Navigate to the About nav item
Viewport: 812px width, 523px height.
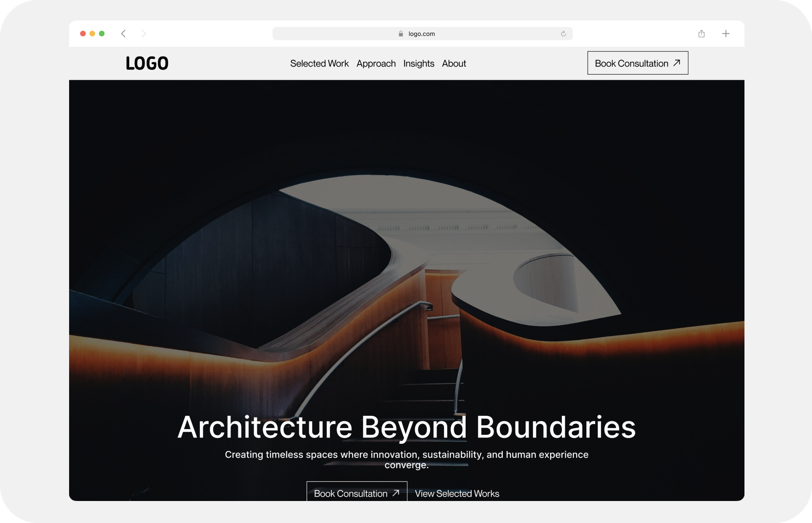(454, 64)
